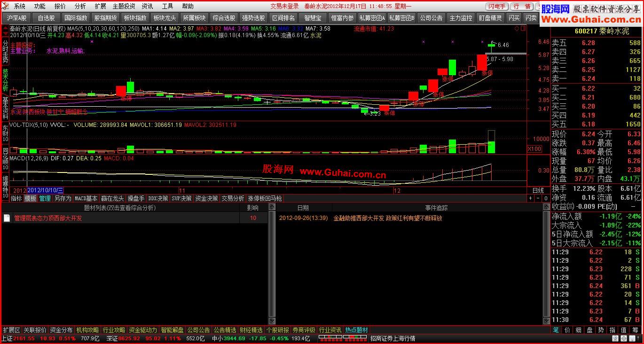The height and width of the screenshot is (344, 644).
Task: Open 扩展区 bottom tab
Action: 12,330
